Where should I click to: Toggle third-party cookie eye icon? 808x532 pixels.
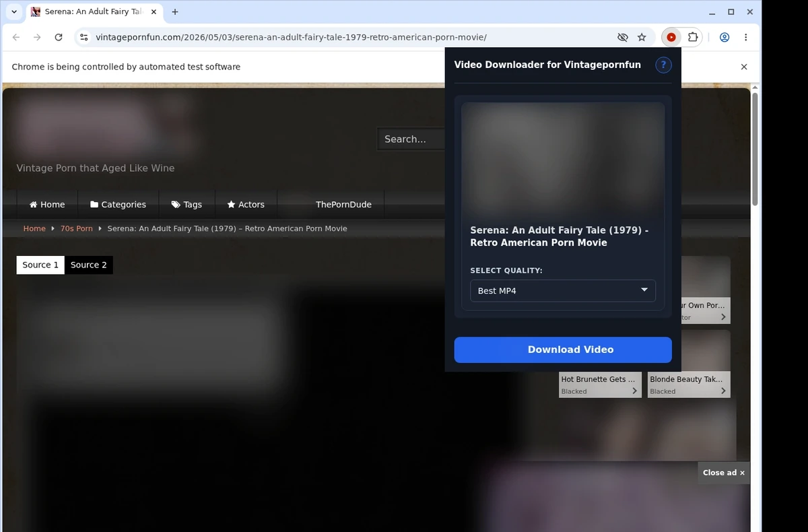coord(623,38)
